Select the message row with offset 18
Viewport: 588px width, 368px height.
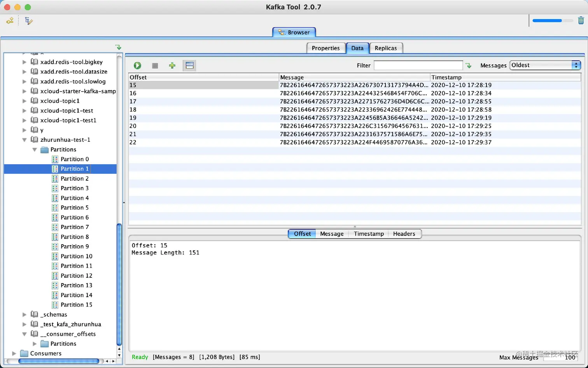coord(355,110)
